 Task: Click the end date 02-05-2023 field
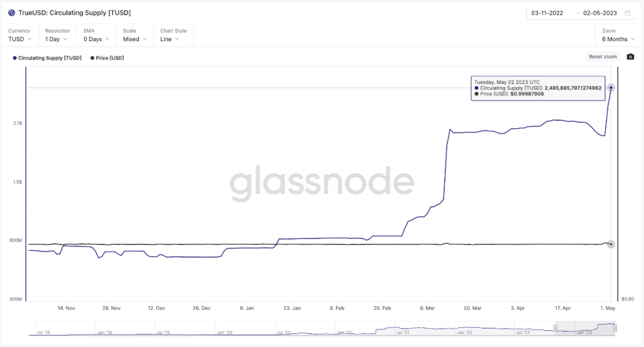tap(600, 13)
